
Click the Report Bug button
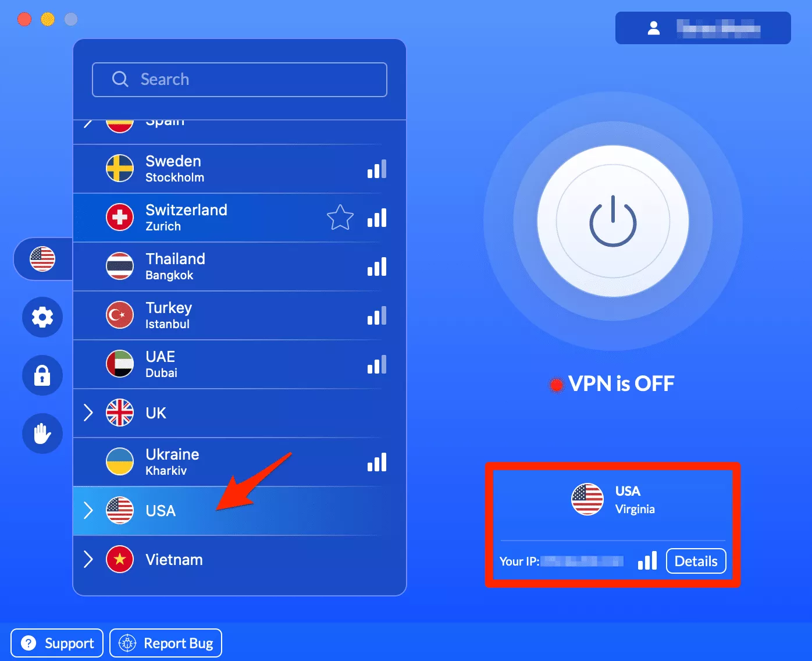pyautogui.click(x=166, y=643)
